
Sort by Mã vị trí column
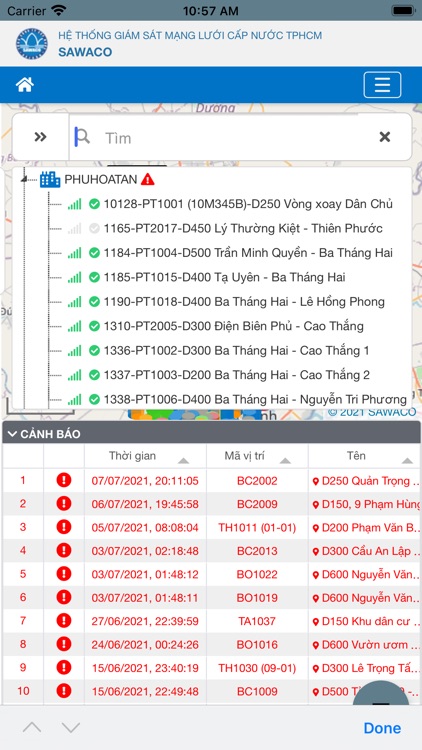pos(257,456)
